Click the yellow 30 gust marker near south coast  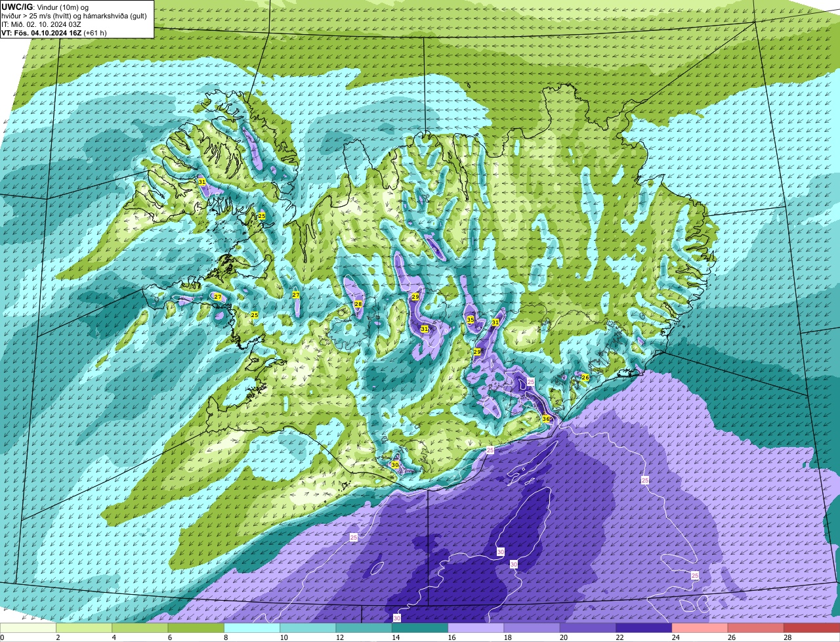tap(395, 465)
